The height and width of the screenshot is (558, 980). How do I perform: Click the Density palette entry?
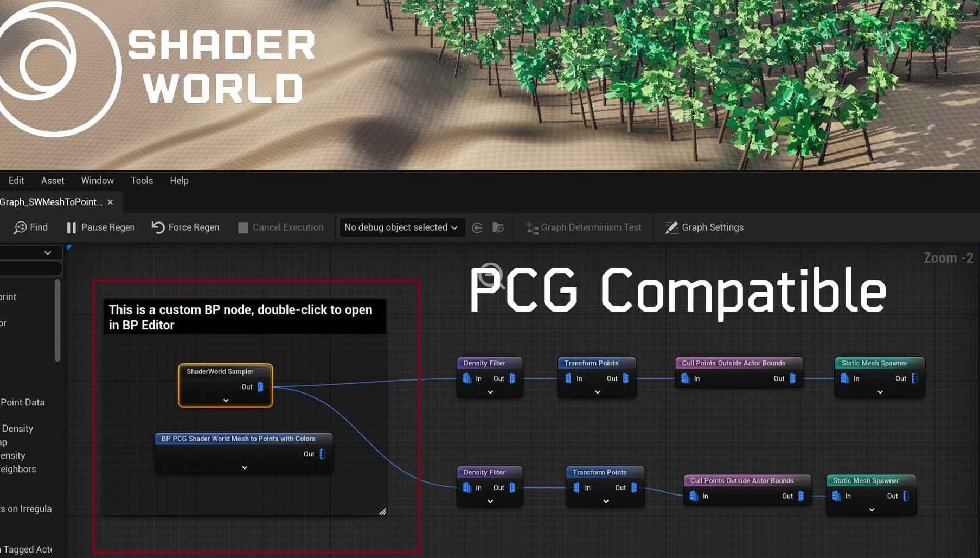17,428
